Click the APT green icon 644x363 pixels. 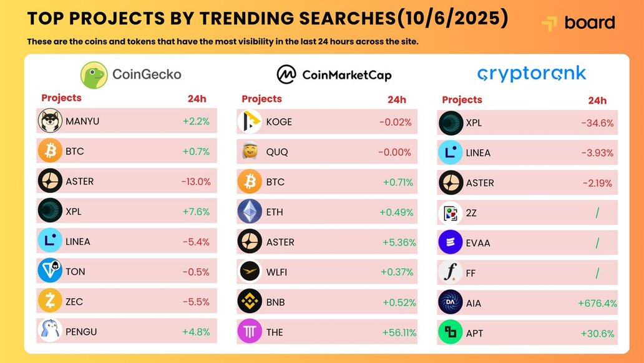tap(450, 333)
